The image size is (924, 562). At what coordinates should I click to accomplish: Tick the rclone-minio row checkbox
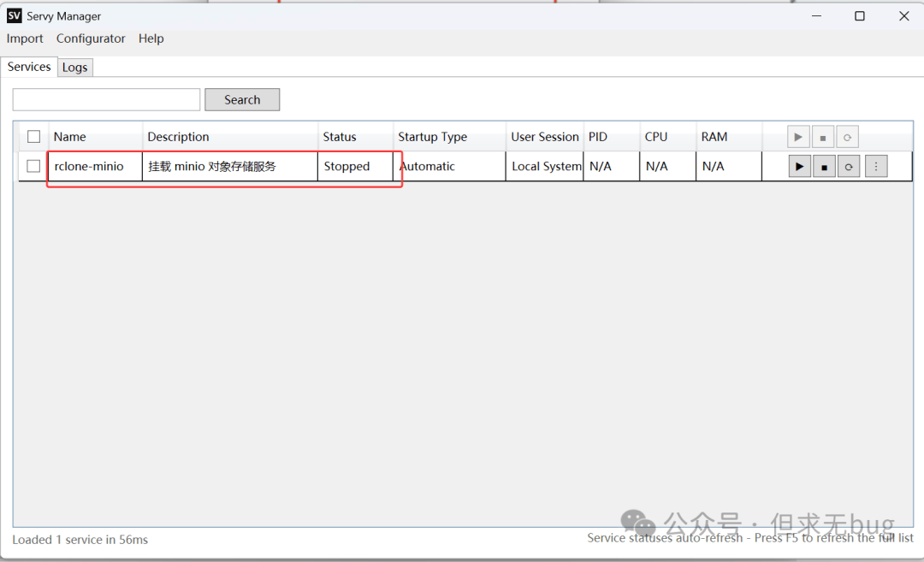[x=33, y=166]
